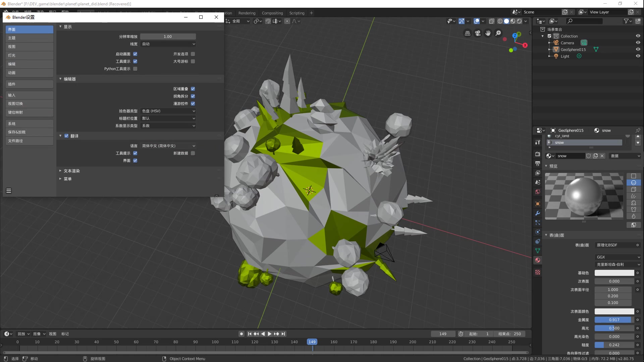Image resolution: width=644 pixels, height=362 pixels.
Task: Toggle the viewport camera view icon
Action: point(478,33)
